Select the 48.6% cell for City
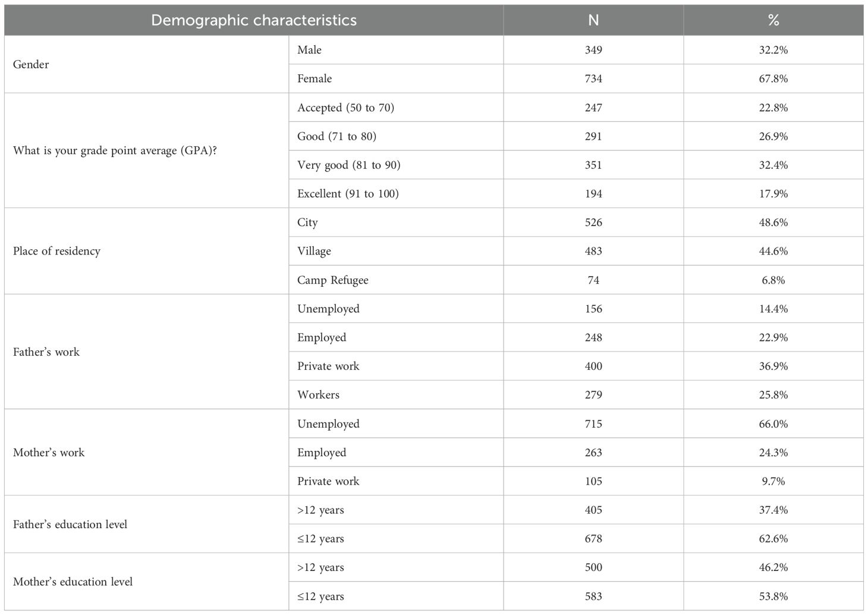 [773, 222]
